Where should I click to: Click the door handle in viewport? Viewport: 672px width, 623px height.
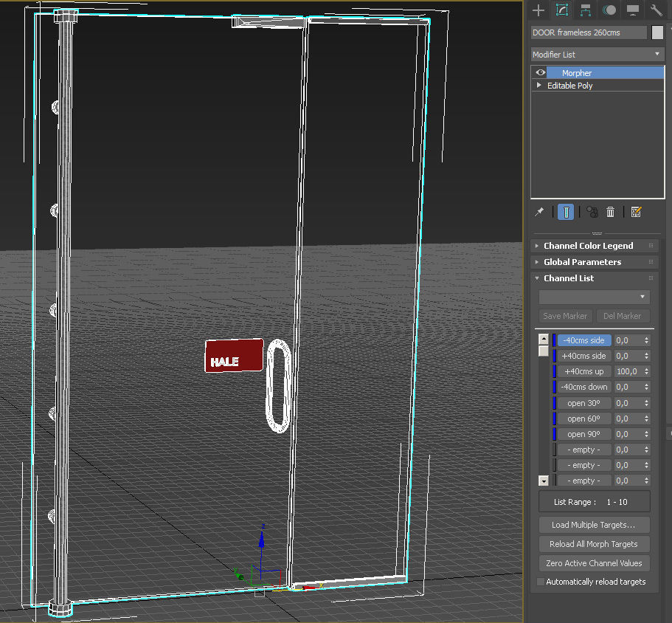click(x=279, y=386)
